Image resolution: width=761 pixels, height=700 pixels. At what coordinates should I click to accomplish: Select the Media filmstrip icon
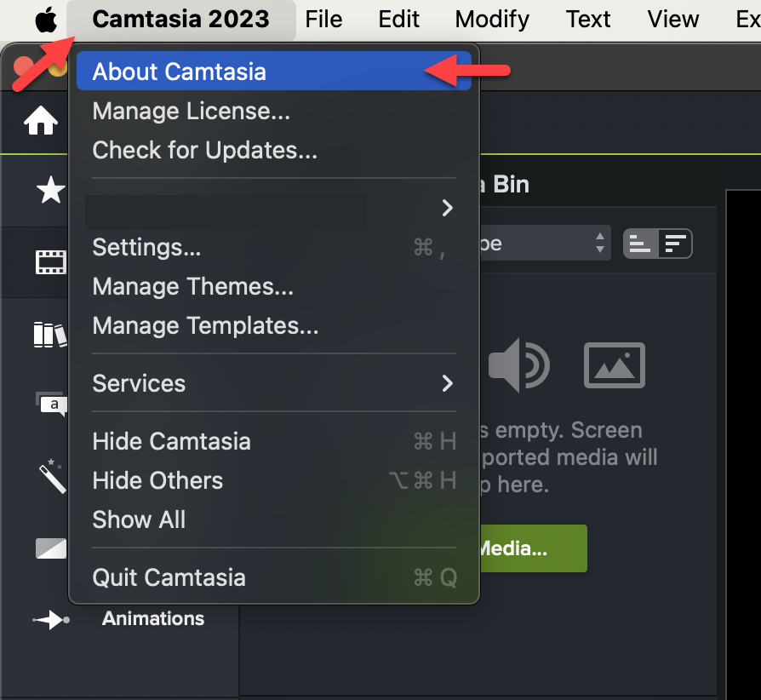[x=50, y=261]
